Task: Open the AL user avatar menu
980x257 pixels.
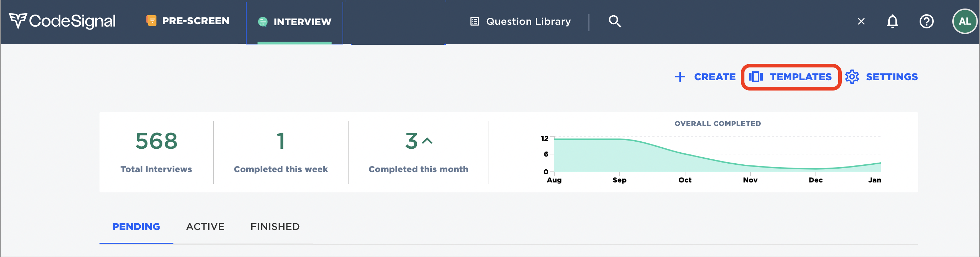Action: [964, 22]
